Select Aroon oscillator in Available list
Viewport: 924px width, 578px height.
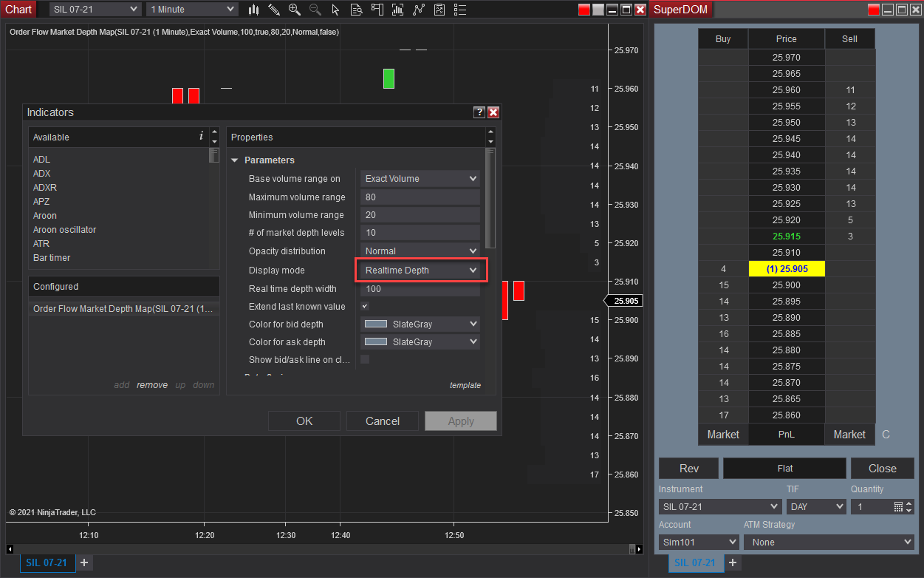[x=65, y=230]
